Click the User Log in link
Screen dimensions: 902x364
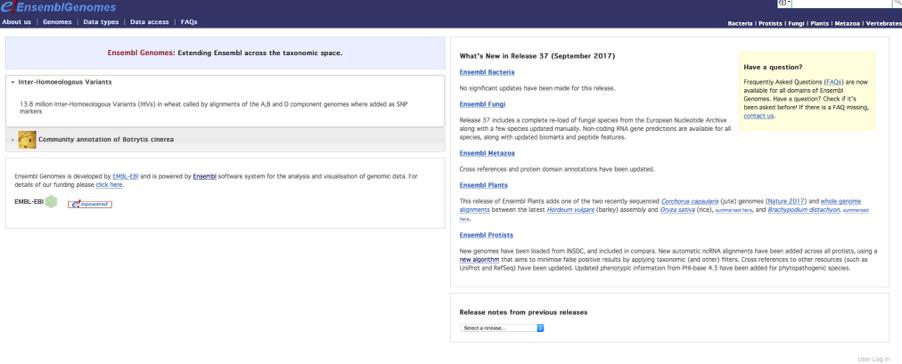click(x=873, y=359)
